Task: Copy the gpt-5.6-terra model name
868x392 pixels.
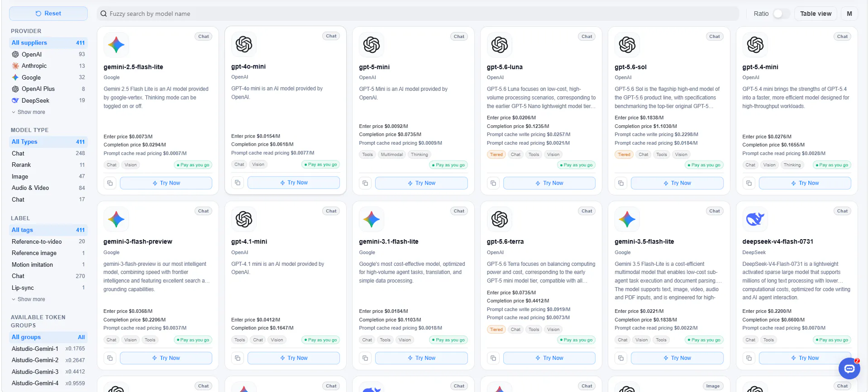Action: point(493,358)
